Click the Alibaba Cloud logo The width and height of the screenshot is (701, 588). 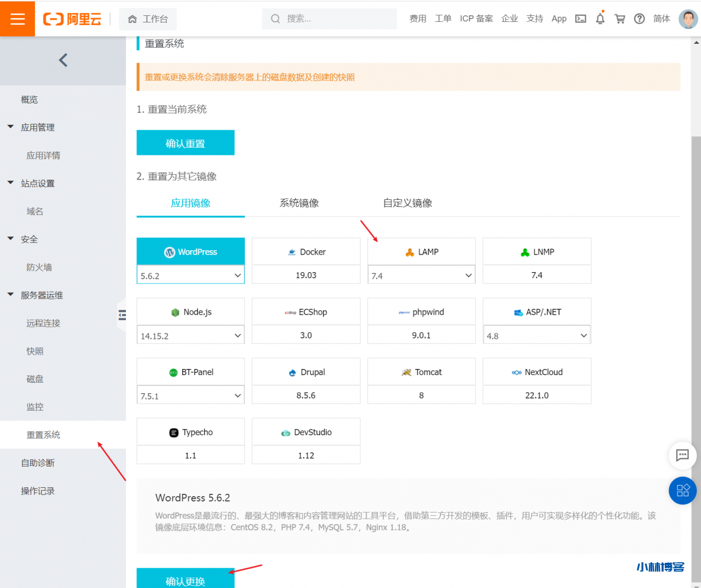pyautogui.click(x=72, y=19)
